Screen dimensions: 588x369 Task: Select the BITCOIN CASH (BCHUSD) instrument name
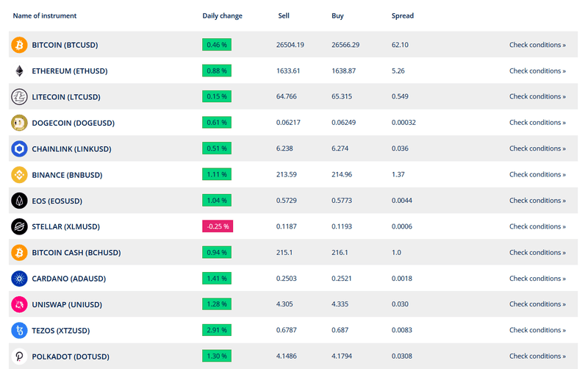[76, 253]
